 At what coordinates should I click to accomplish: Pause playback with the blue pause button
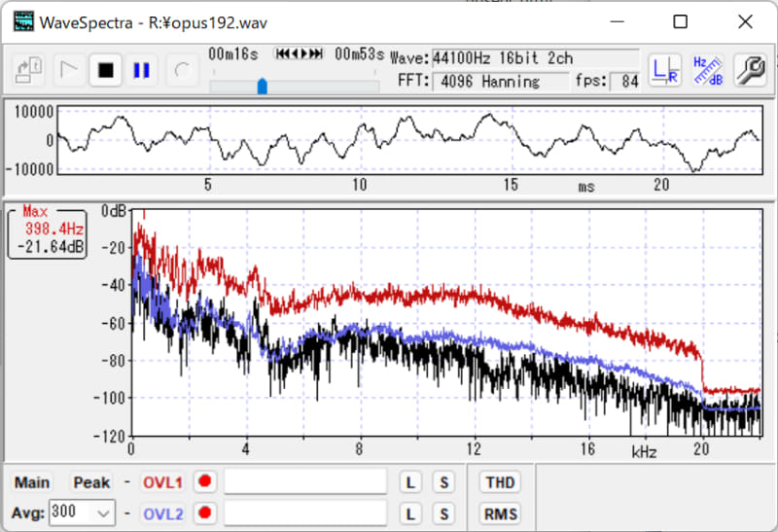tap(142, 70)
